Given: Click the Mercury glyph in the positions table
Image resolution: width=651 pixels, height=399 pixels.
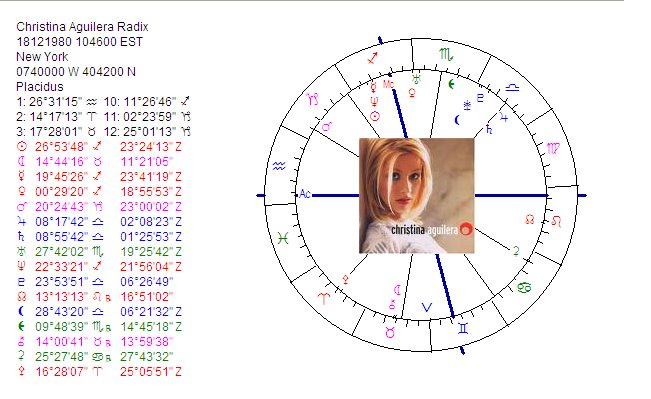Looking at the screenshot, I should 21,176.
